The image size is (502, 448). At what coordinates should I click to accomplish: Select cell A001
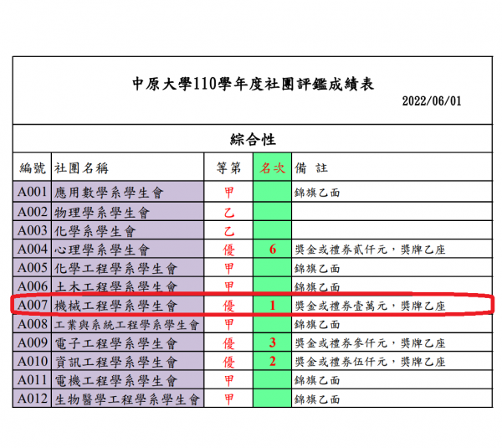[x=33, y=192]
